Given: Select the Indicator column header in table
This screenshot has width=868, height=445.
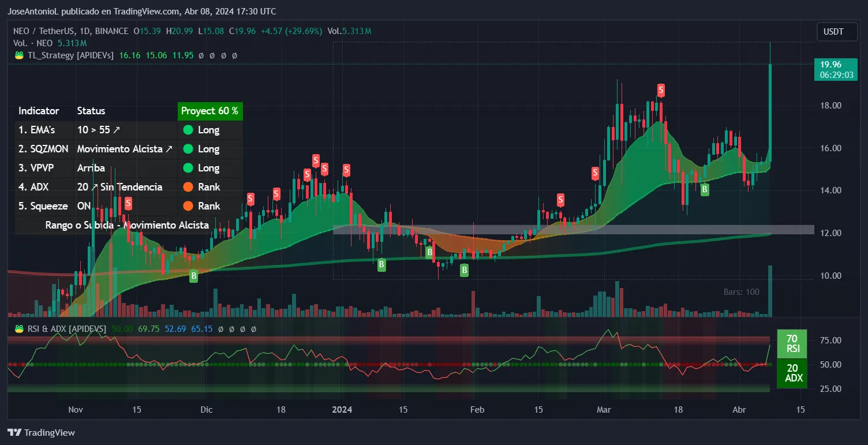Looking at the screenshot, I should tap(39, 111).
